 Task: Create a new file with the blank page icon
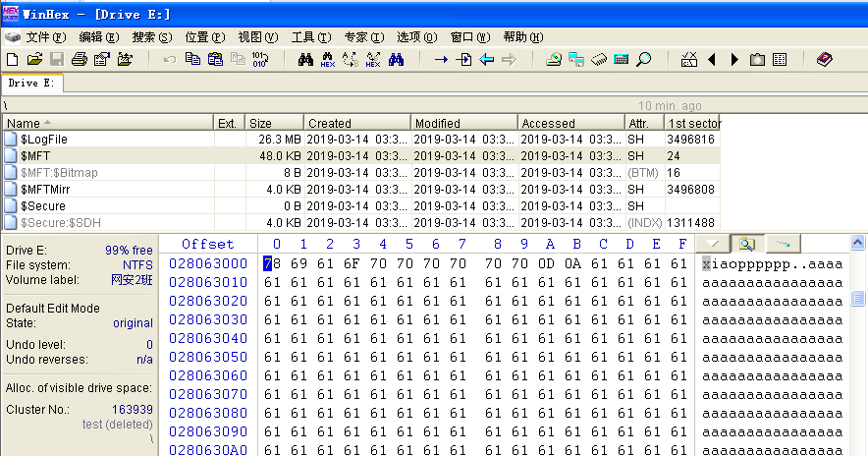(12, 59)
